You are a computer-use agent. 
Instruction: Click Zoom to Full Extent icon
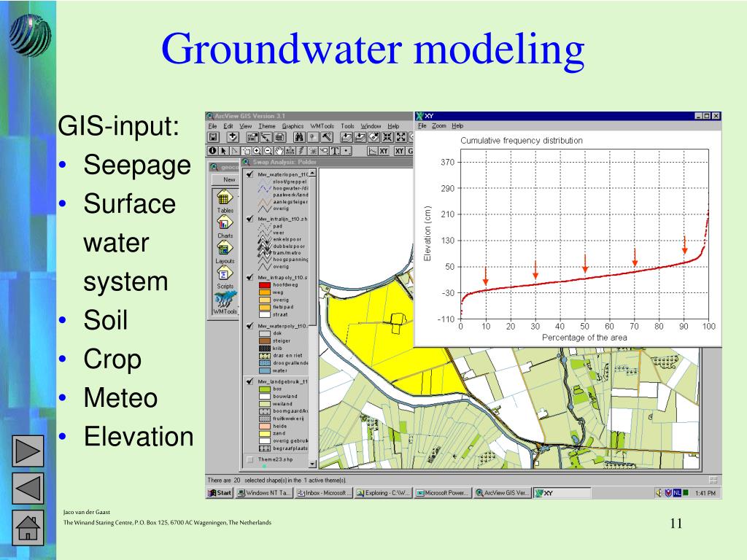[347, 137]
